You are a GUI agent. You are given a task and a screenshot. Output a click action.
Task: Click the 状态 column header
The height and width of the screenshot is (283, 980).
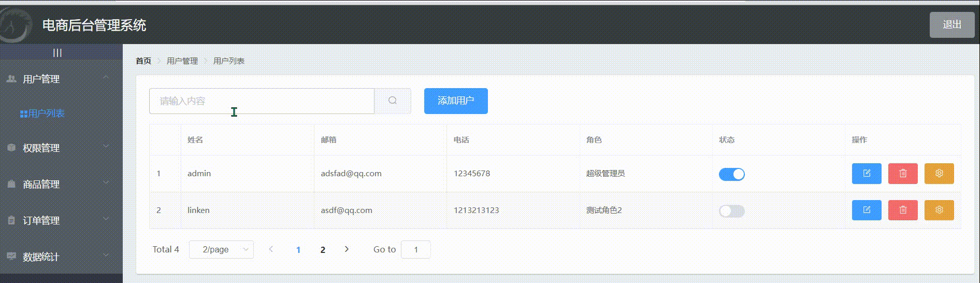point(727,140)
